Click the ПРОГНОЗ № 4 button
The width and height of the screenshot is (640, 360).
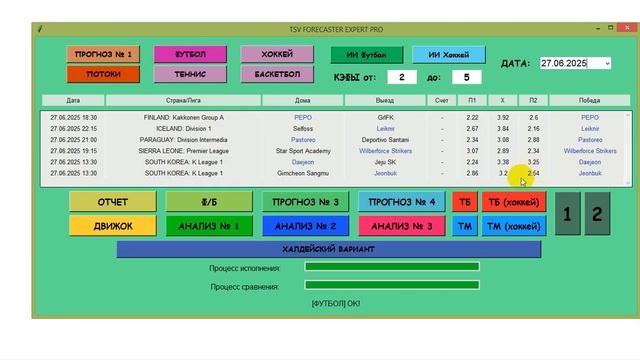pos(402,202)
